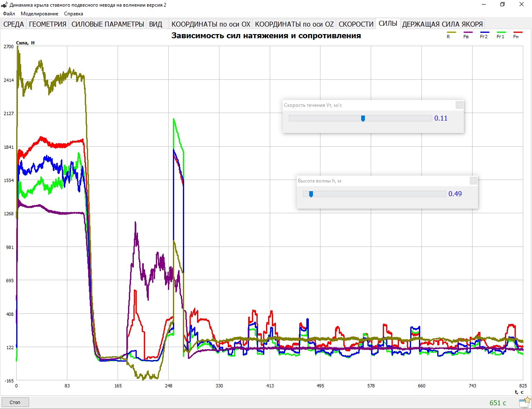This screenshot has height=409, width=532.
Task: Click the Сила, Н axis label
Action: point(25,43)
